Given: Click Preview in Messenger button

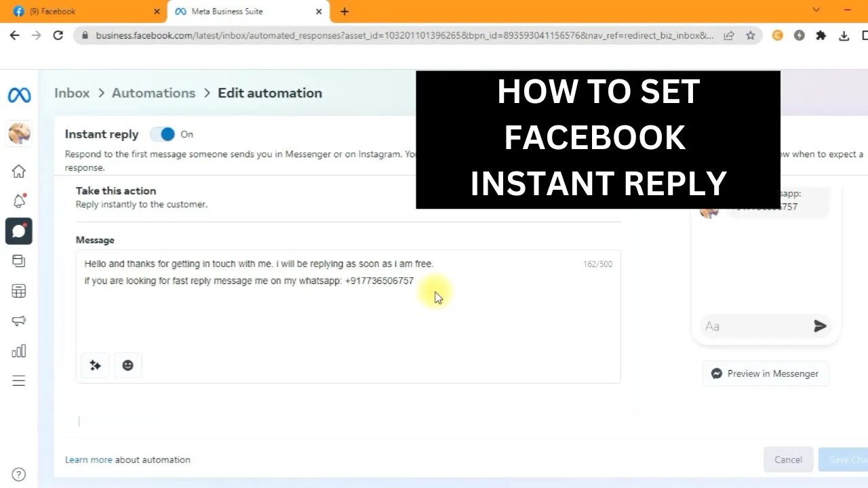Looking at the screenshot, I should pyautogui.click(x=766, y=373).
